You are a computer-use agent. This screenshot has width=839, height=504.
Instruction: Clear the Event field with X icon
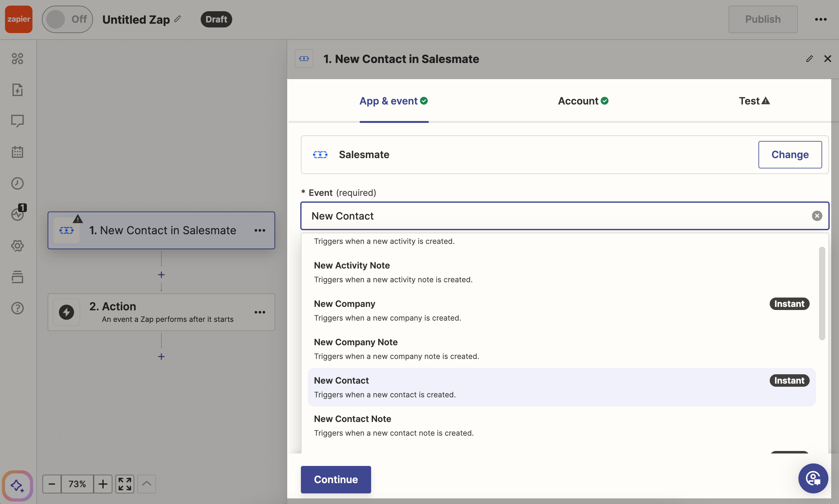coord(817,216)
